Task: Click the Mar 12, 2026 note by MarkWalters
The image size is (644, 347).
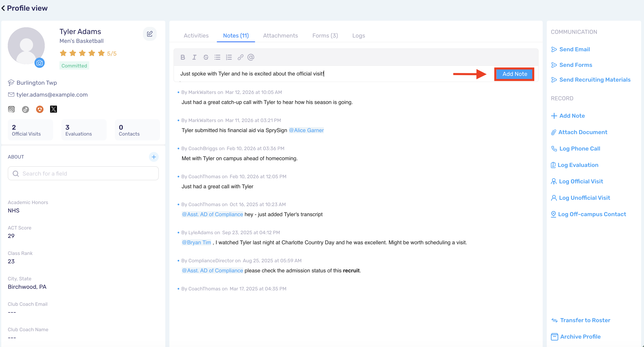Action: tap(267, 102)
